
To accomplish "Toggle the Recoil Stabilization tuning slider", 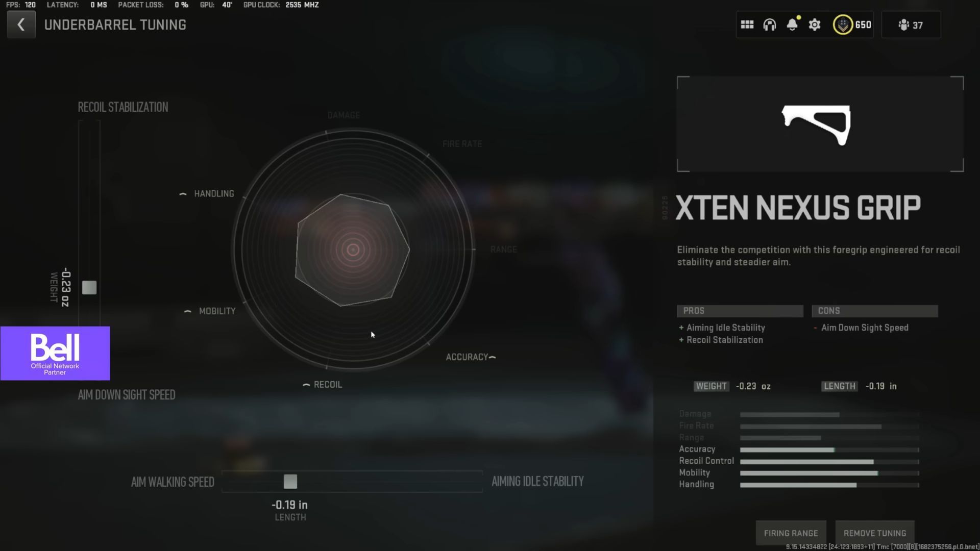I will (88, 288).
